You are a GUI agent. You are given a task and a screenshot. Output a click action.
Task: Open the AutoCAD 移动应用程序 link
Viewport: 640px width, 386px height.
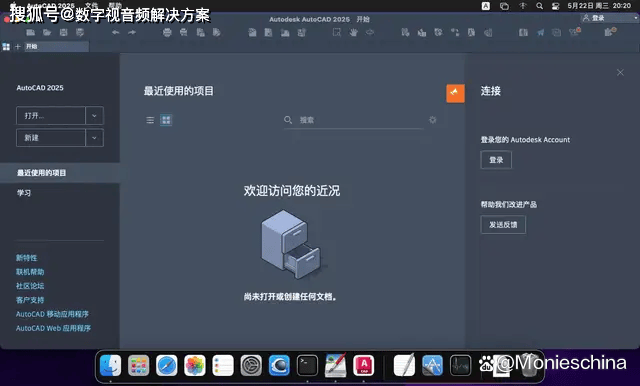pos(52,314)
